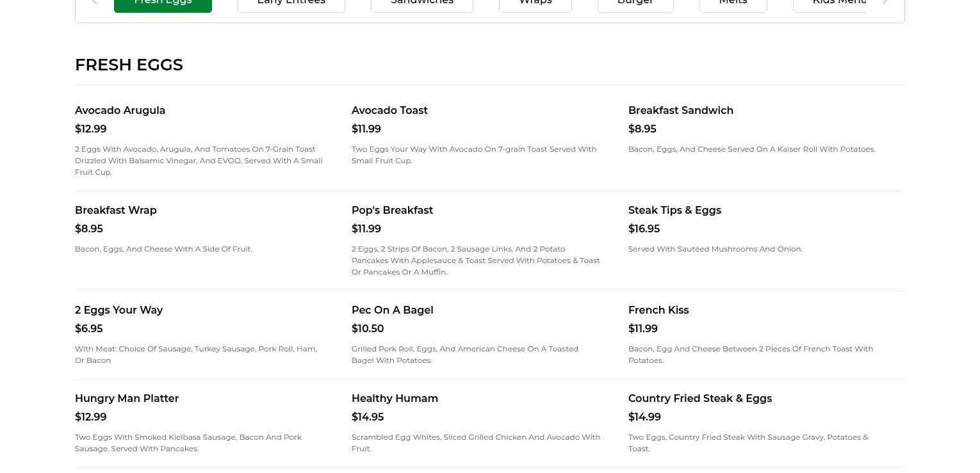This screenshot has width=980, height=473.
Task: Open Pop's Breakfast item details
Action: point(392,211)
